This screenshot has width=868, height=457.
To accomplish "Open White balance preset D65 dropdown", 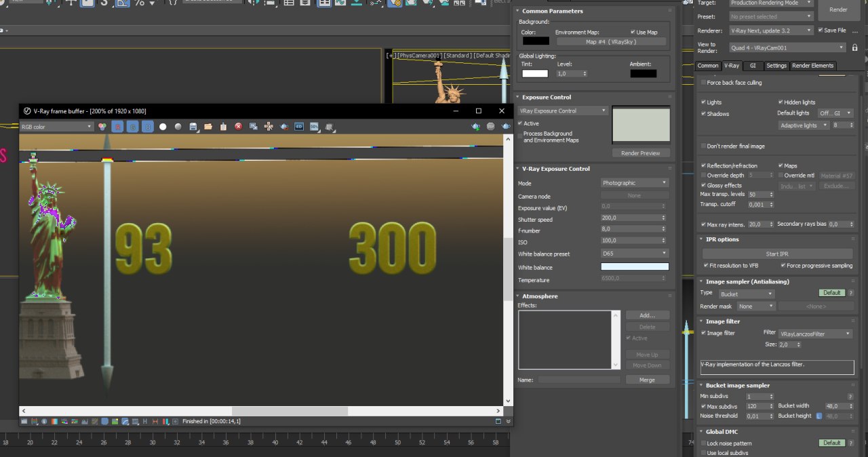I will [x=635, y=254].
